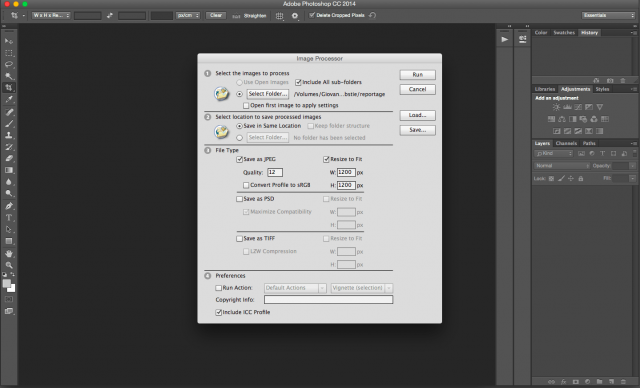Viewport: 640px width, 388px height.
Task: Click the source Select Folder... button
Action: 268,94
